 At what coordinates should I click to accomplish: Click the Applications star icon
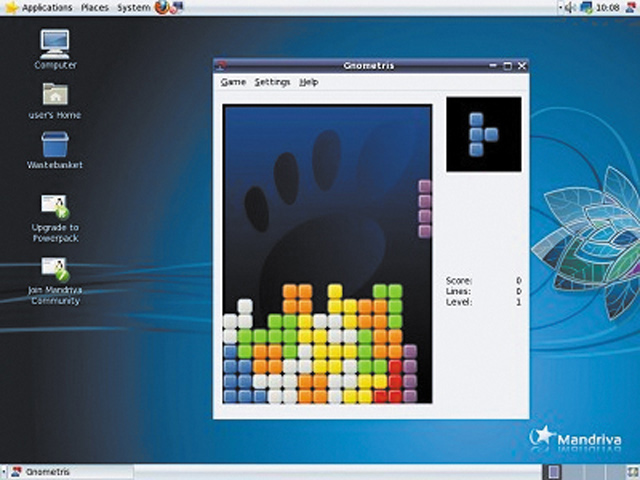[x=11, y=7]
